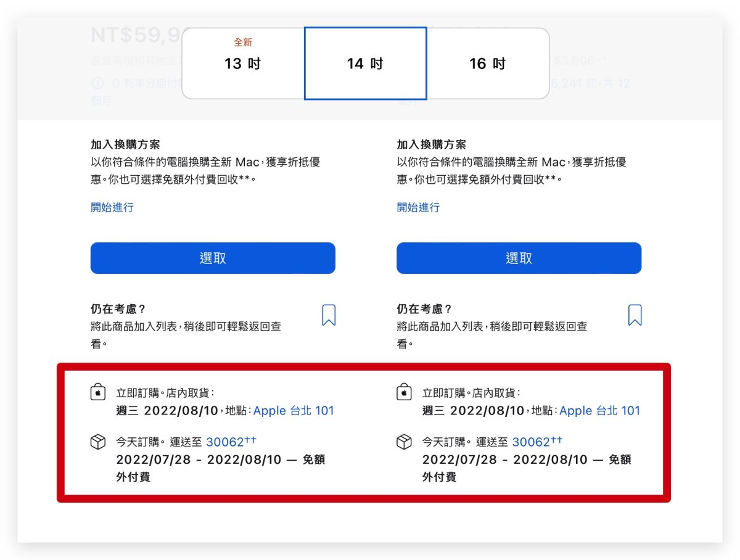Open right column 開始進行 trade-in link
This screenshot has height=560, width=740.
click(x=418, y=207)
